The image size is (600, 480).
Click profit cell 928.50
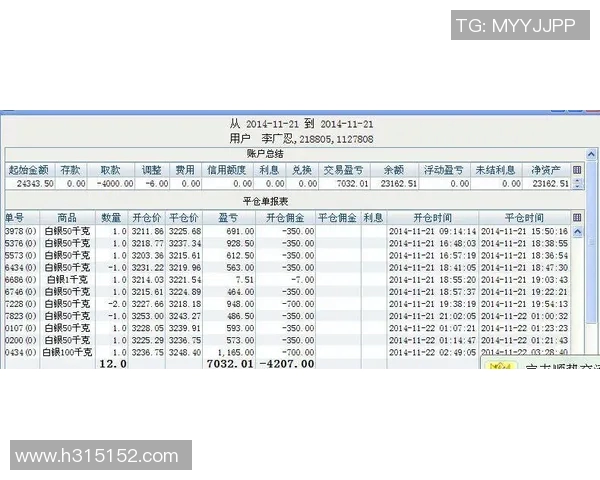click(240, 243)
